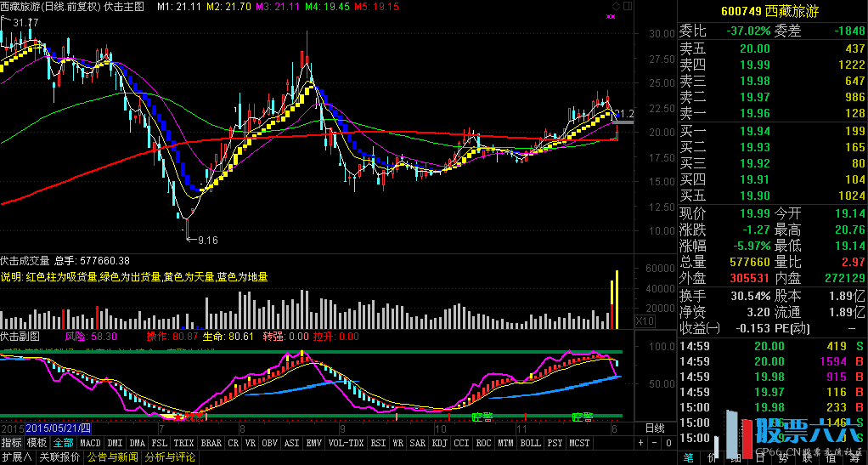Viewport: 868px width, 465px height.
Task: Open the 模板 template tab
Action: pyautogui.click(x=37, y=443)
